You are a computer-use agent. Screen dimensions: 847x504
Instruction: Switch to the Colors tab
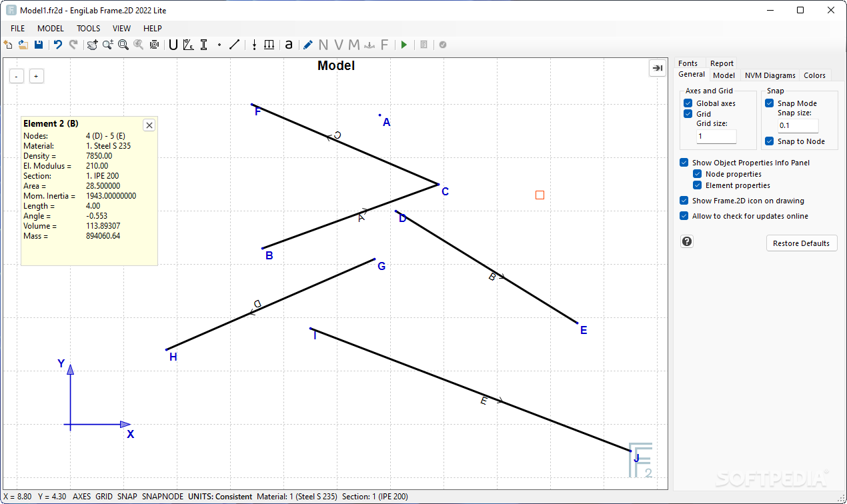click(x=814, y=75)
